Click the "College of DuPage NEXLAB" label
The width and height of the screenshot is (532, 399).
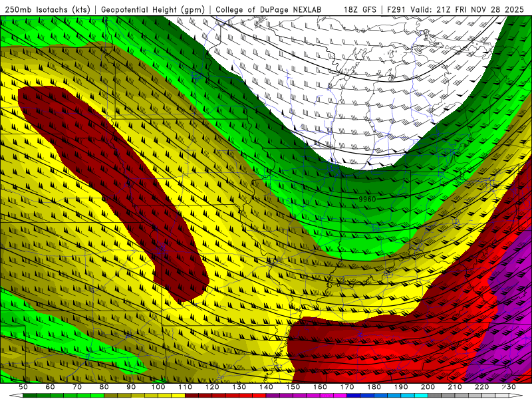coord(269,9)
